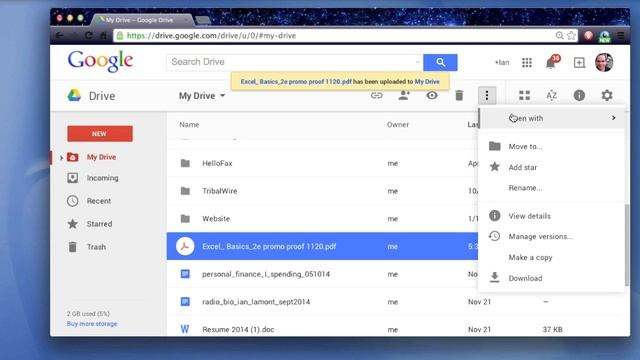Click the folder icon beside HelloFax

185,163
